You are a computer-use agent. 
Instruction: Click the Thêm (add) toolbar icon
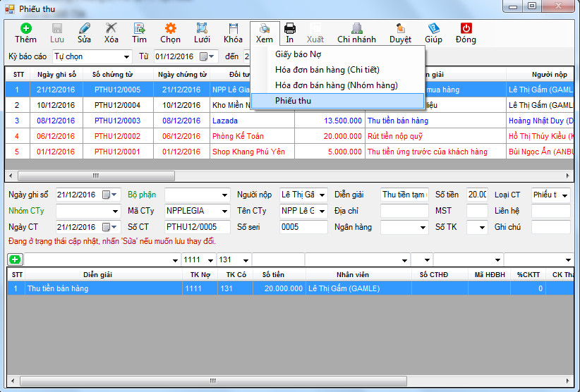click(x=25, y=28)
